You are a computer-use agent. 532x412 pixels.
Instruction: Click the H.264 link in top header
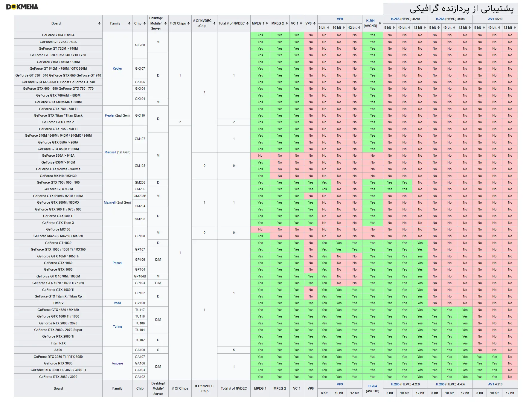click(x=370, y=21)
